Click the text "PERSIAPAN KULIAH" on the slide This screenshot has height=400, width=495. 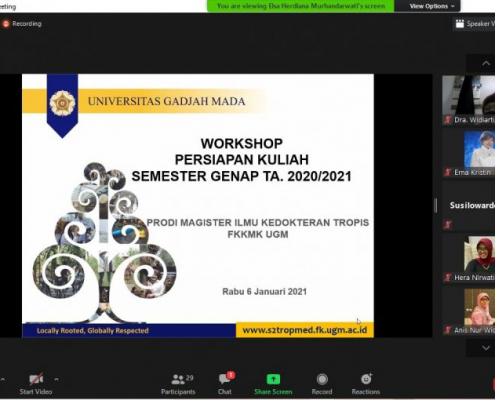242,160
